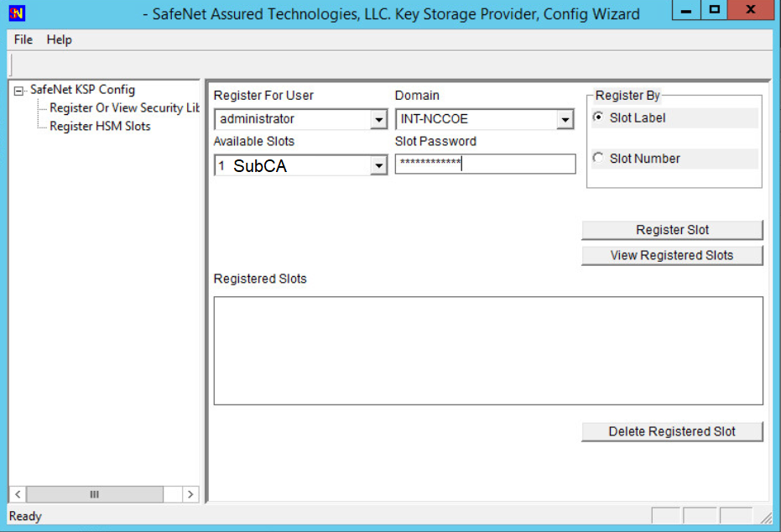Choose the Slot Number radio option
The width and height of the screenshot is (781, 532).
coord(598,158)
